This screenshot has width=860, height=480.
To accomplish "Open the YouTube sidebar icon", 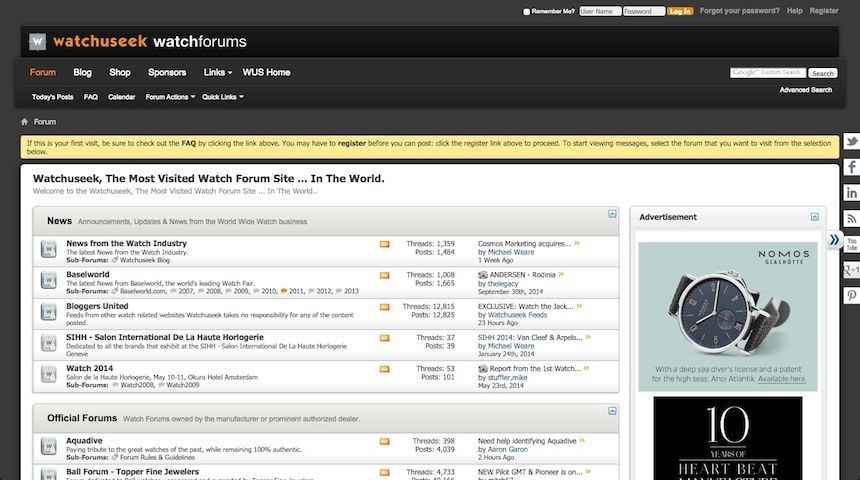I will (851, 243).
